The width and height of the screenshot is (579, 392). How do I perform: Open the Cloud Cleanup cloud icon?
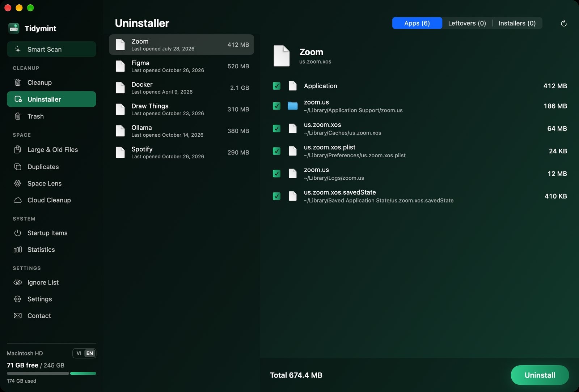tap(17, 200)
